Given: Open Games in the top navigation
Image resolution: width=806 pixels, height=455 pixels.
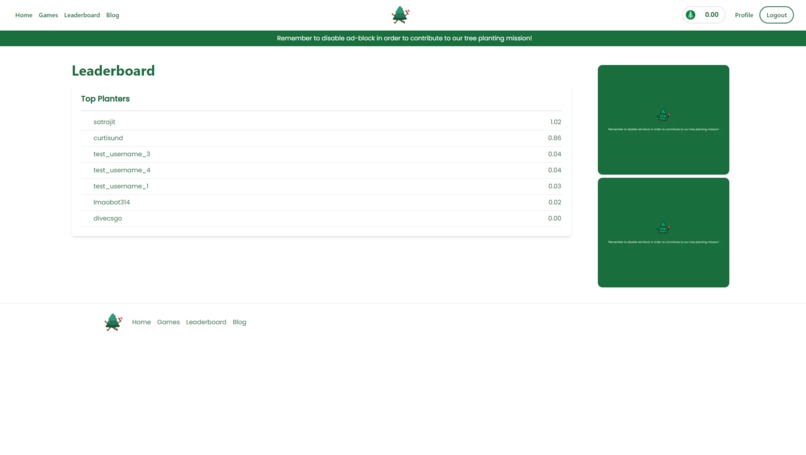Looking at the screenshot, I should point(48,15).
